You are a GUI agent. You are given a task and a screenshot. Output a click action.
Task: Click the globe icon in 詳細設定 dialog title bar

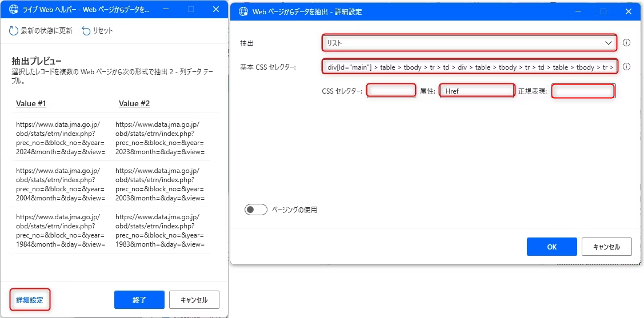tap(243, 11)
